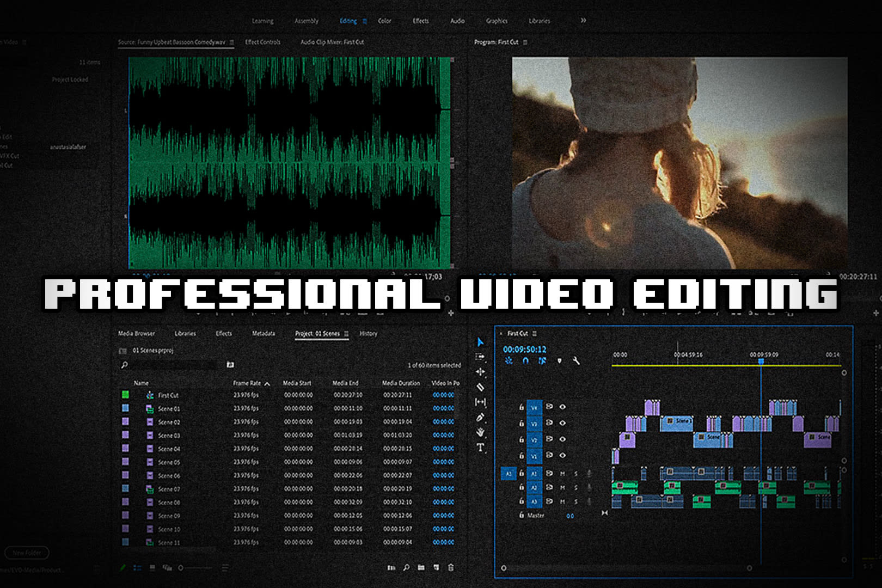Image resolution: width=882 pixels, height=588 pixels.
Task: Select the Hand tool
Action: coord(480,432)
